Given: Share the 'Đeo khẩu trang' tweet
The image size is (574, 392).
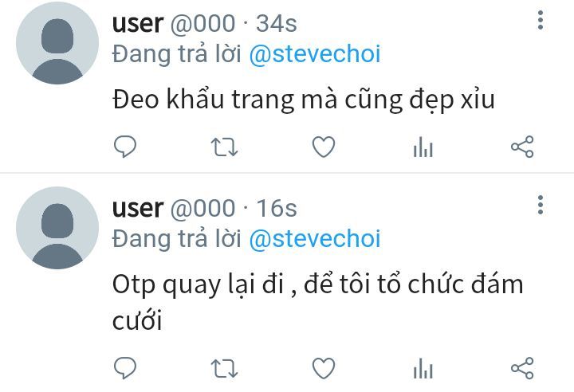Looking at the screenshot, I should 522,147.
